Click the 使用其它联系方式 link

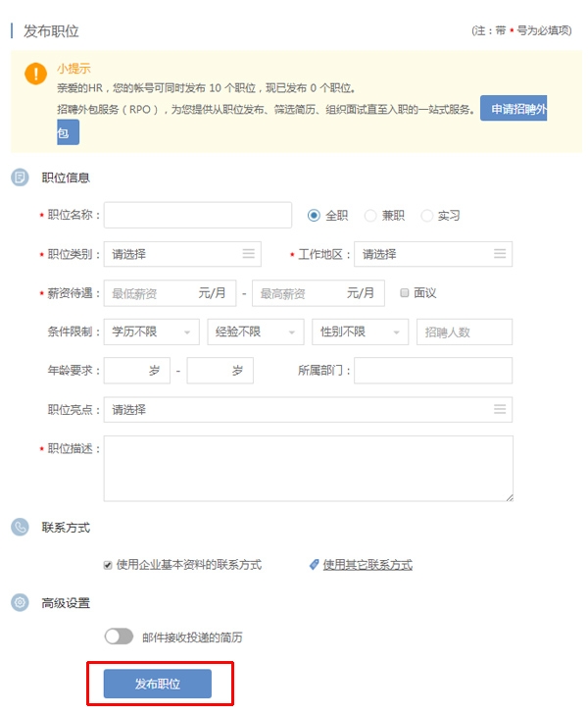coord(367,565)
